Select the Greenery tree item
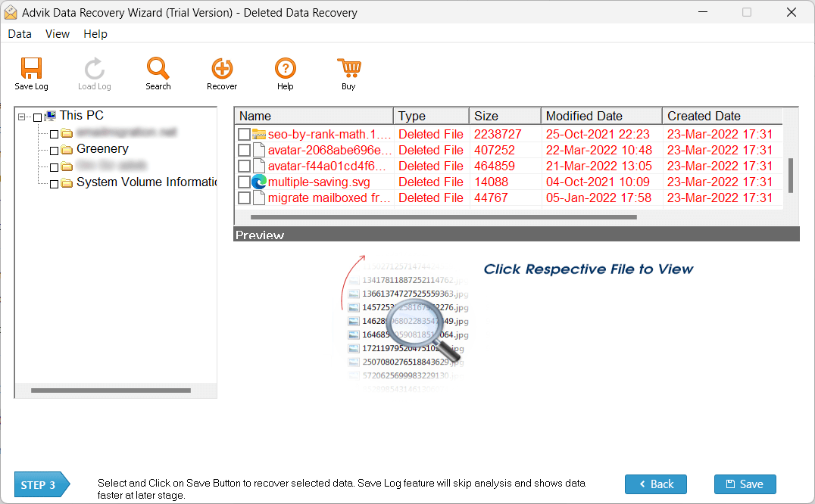 [102, 149]
